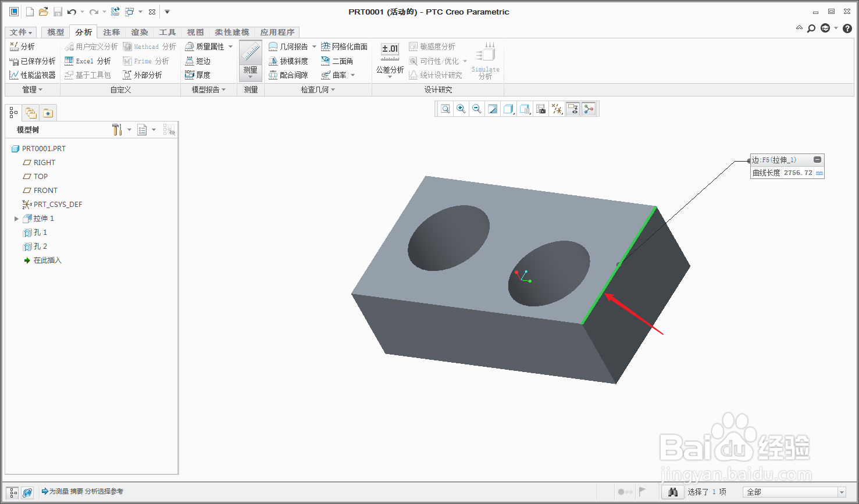859x504 pixels.
Task: Click 外部分析 external analysis
Action: 142,75
